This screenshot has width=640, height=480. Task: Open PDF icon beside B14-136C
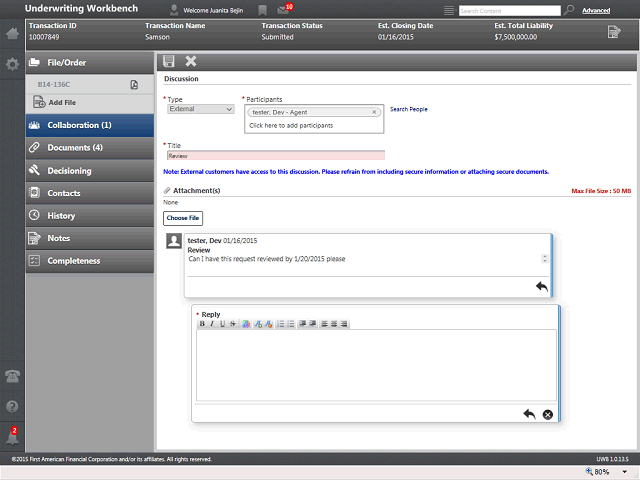click(x=134, y=84)
